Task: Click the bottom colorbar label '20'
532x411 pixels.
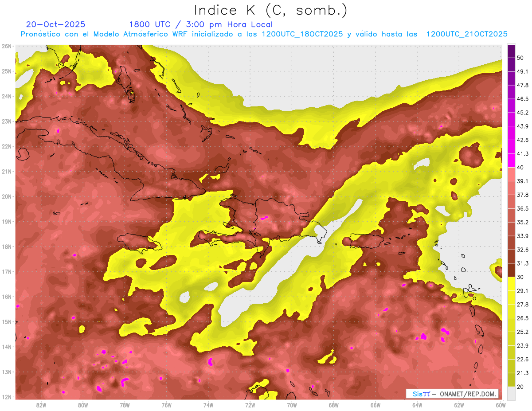Action: point(520,387)
